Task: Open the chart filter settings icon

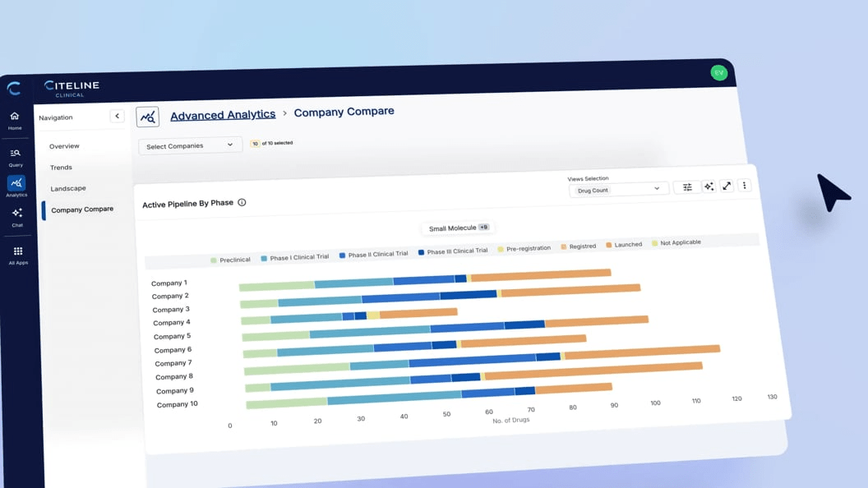Action: point(687,186)
